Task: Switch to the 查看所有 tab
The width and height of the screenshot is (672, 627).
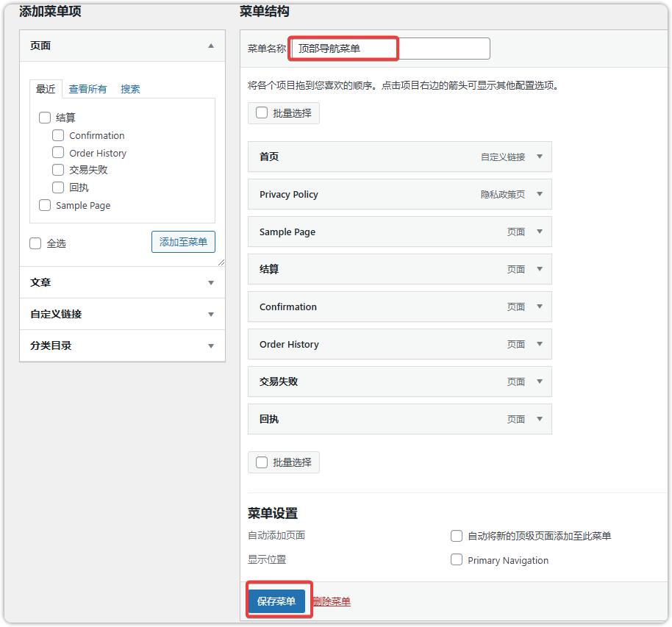Action: point(87,89)
